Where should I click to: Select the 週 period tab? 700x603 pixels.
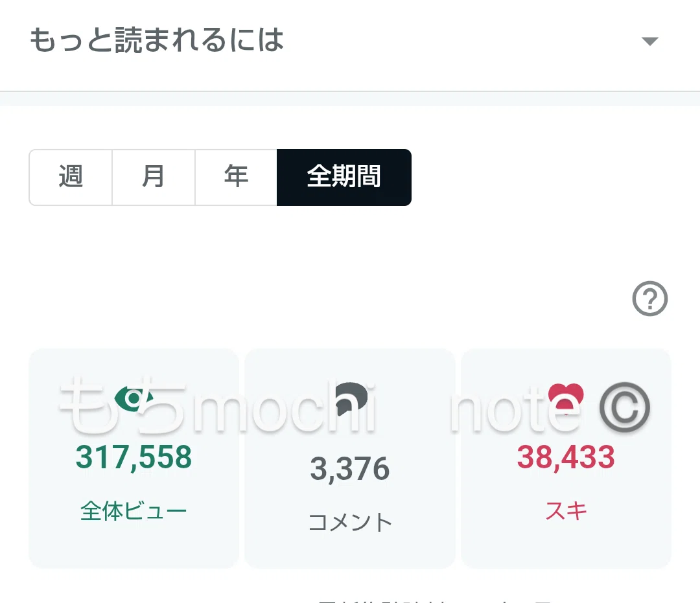click(71, 177)
